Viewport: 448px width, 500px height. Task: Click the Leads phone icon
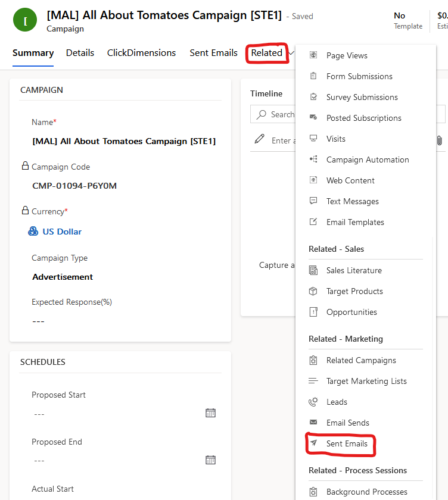[x=313, y=402]
